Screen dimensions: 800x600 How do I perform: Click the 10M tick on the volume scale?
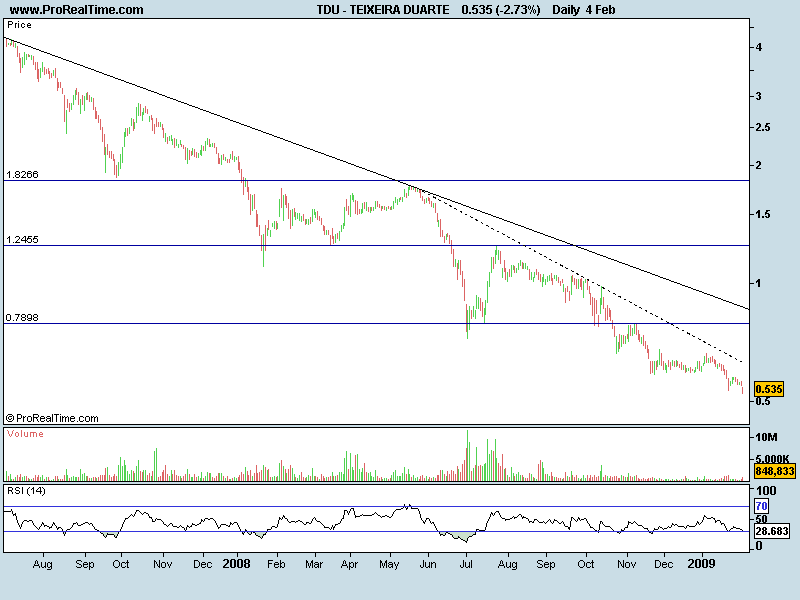766,437
